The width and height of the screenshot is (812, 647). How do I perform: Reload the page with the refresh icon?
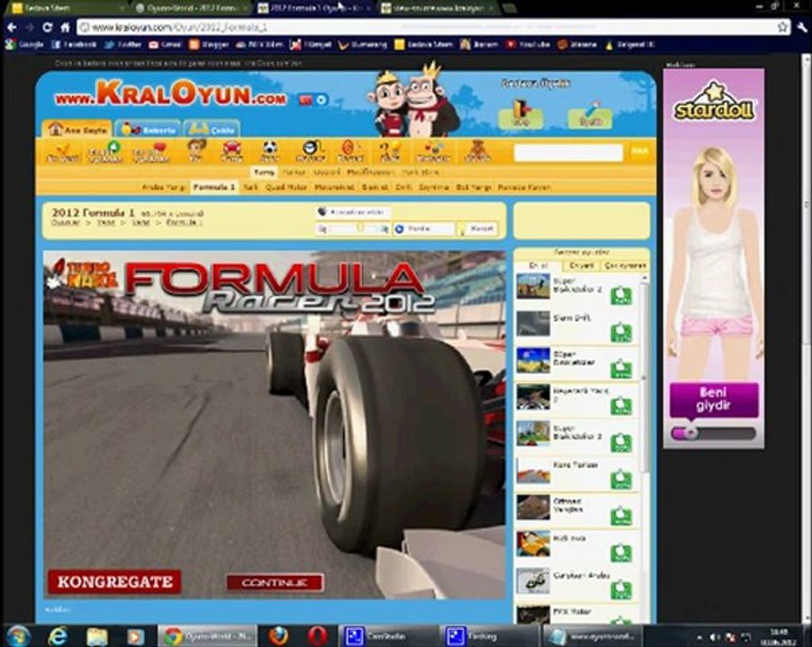click(47, 27)
